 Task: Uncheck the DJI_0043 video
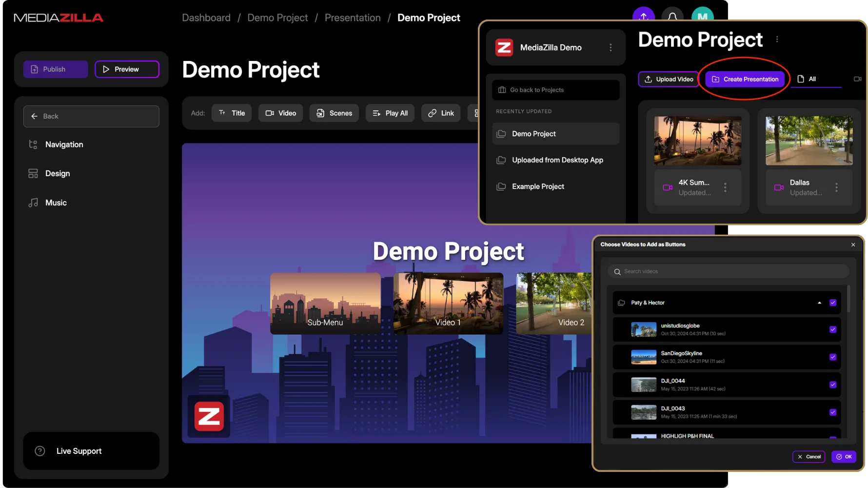coord(833,412)
